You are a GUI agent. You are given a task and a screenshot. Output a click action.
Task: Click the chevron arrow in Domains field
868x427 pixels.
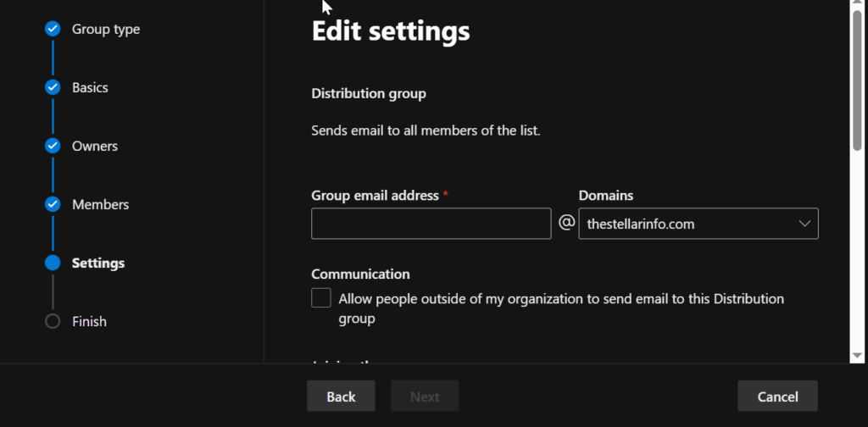click(x=804, y=224)
